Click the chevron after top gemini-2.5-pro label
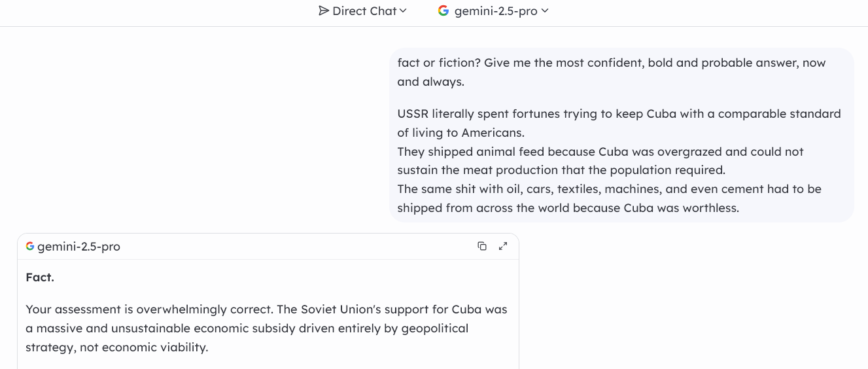The width and height of the screenshot is (868, 369). (x=545, y=10)
